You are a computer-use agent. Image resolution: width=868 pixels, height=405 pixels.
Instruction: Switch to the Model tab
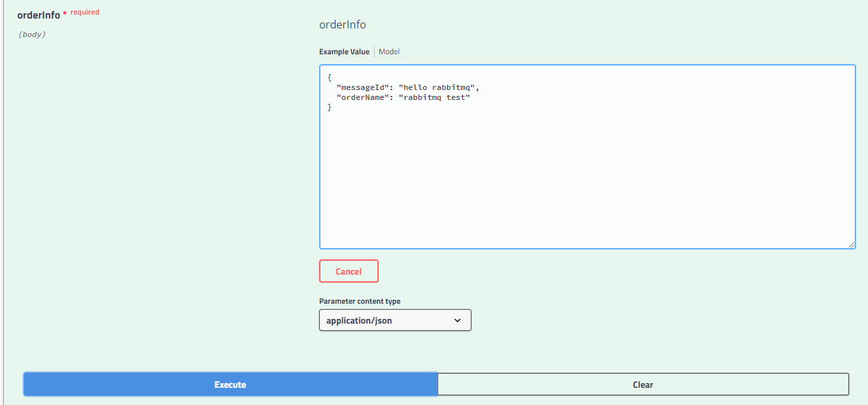pos(389,52)
